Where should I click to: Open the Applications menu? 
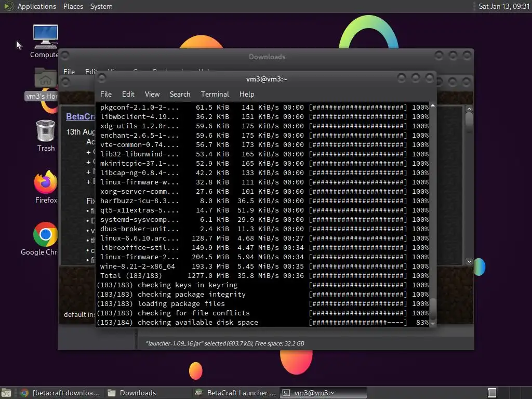click(37, 6)
